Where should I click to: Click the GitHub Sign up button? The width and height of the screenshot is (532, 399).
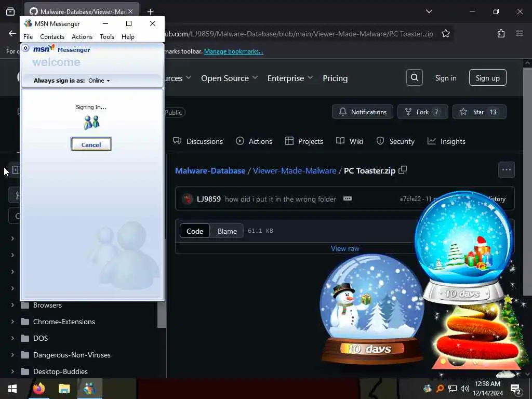pos(487,78)
